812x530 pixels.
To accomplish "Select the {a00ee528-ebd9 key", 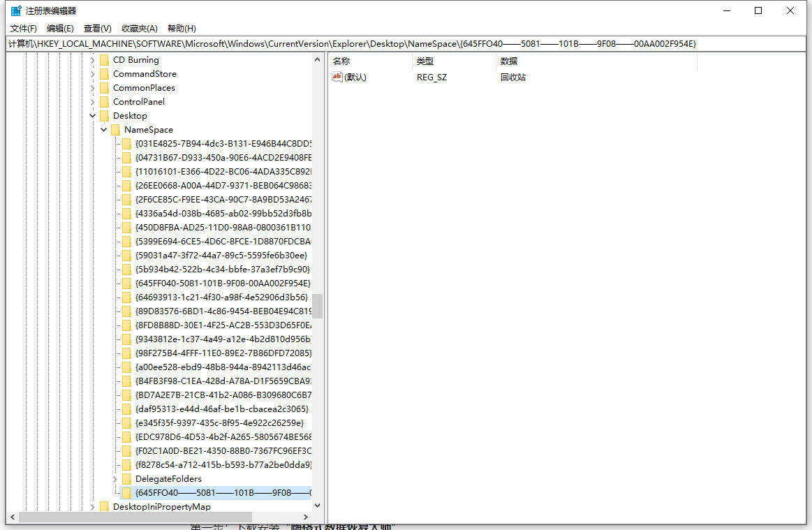I will tap(223, 368).
